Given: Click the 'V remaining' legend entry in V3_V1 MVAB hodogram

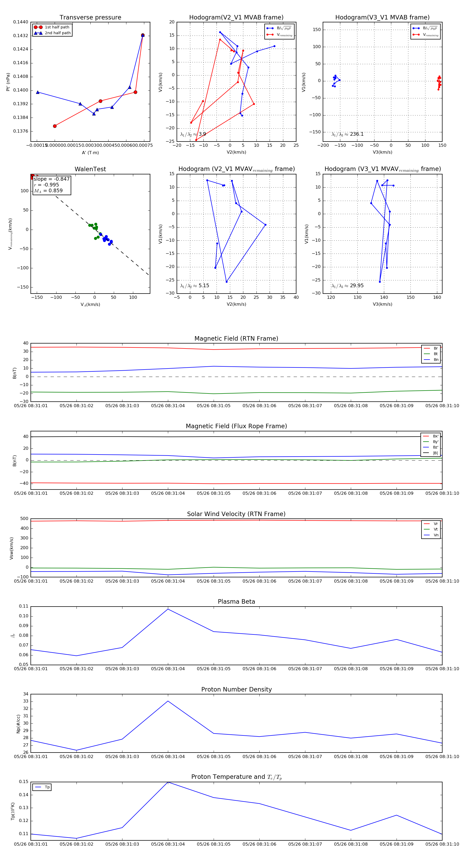Looking at the screenshot, I should [x=425, y=35].
